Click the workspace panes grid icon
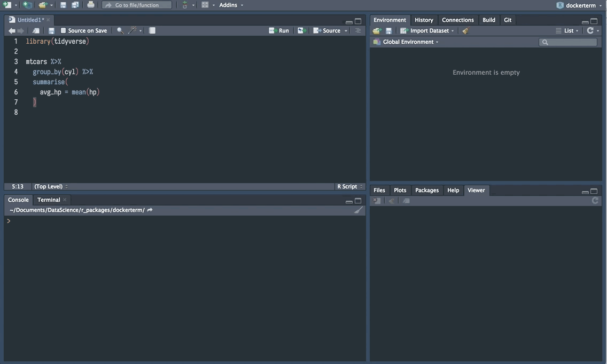 [x=205, y=5]
